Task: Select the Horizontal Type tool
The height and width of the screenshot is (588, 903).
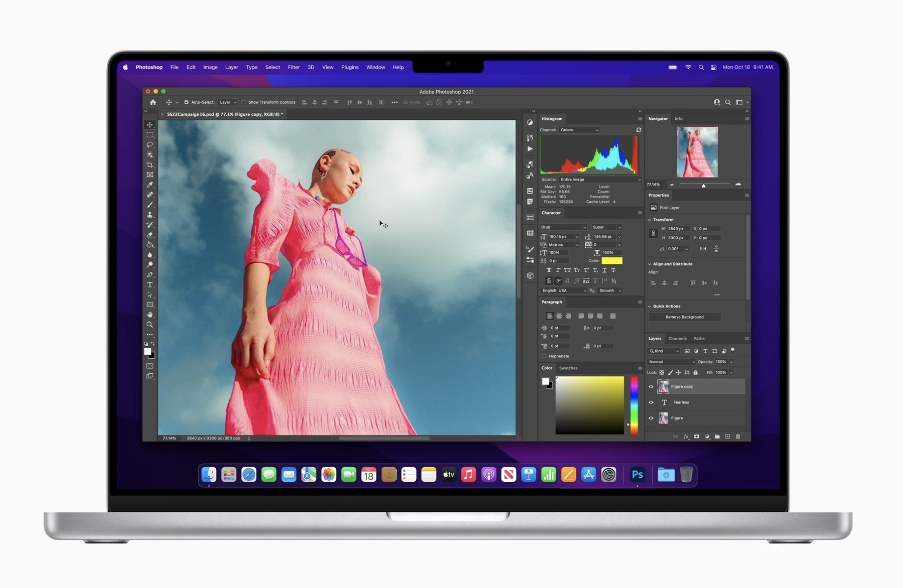Action: click(x=150, y=285)
